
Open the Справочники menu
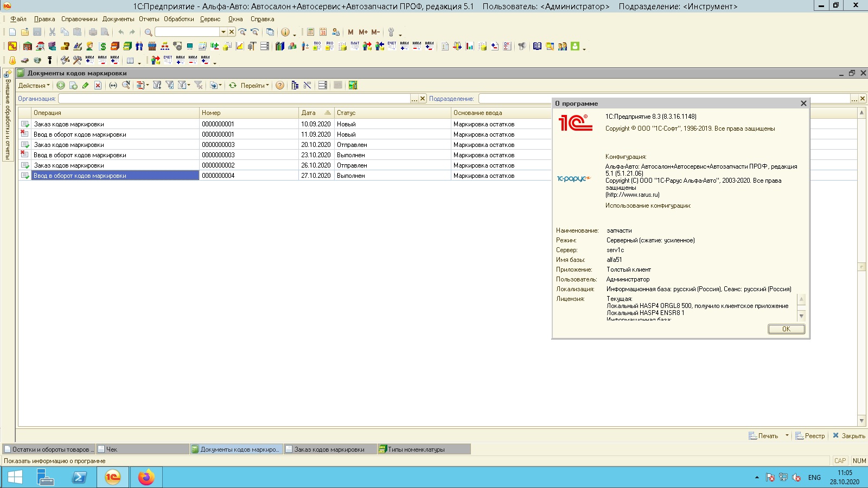(79, 19)
